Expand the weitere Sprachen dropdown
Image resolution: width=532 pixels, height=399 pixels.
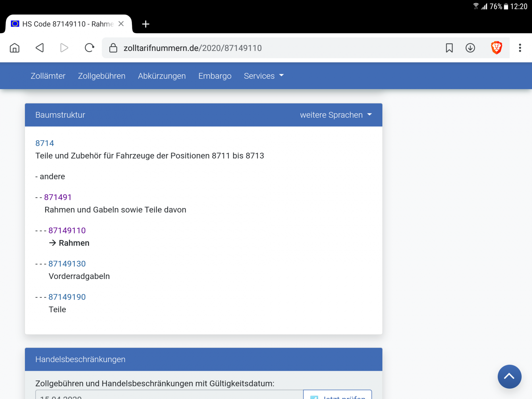[x=336, y=115]
